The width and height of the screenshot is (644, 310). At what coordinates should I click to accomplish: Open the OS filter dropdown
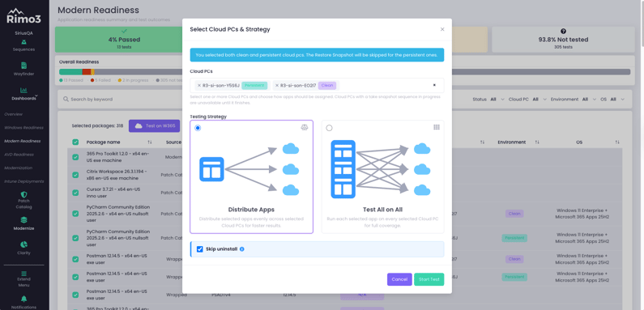[x=612, y=100]
